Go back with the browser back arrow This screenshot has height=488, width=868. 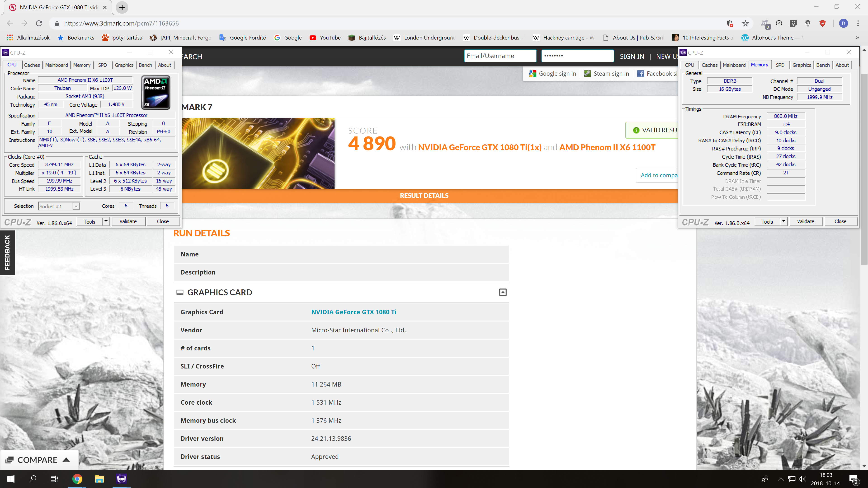click(10, 23)
